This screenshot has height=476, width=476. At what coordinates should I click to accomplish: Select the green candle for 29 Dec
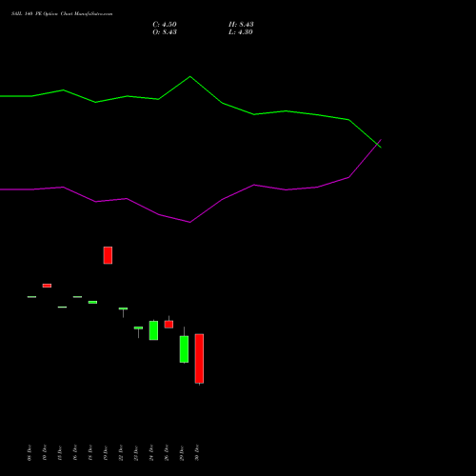(x=184, y=349)
